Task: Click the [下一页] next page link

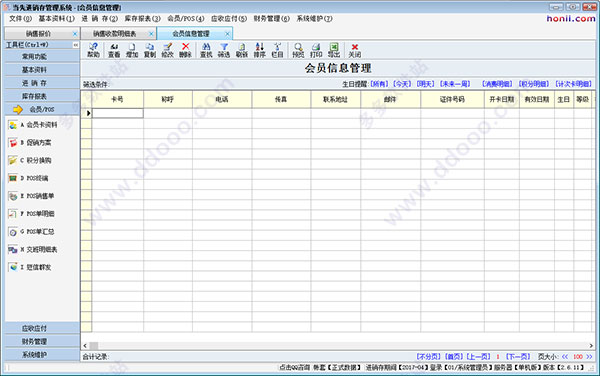Action: [518, 356]
